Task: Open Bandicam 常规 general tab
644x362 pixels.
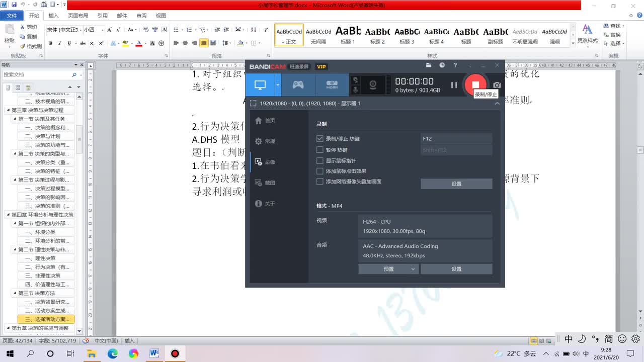Action: [x=265, y=141]
